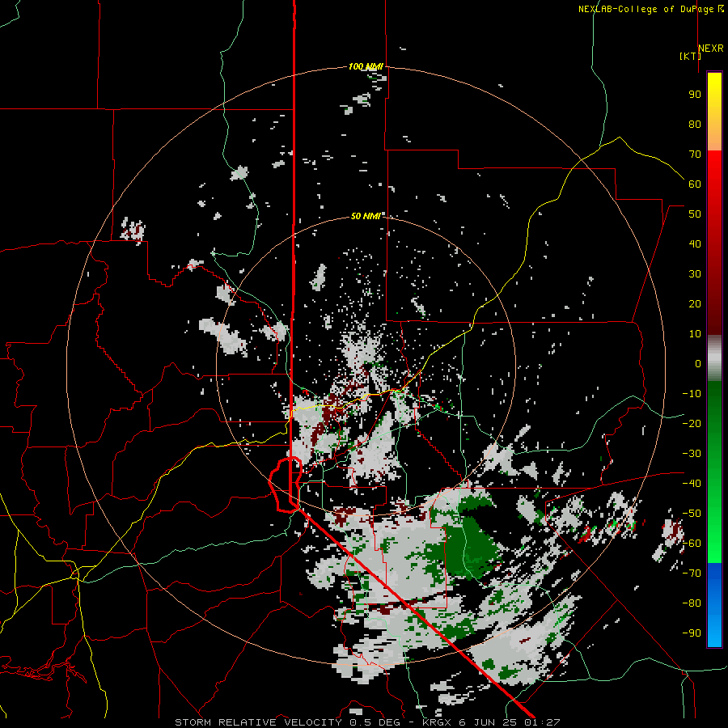Click the 70 value on the velocity scale
The height and width of the screenshot is (728, 728).
click(x=695, y=154)
